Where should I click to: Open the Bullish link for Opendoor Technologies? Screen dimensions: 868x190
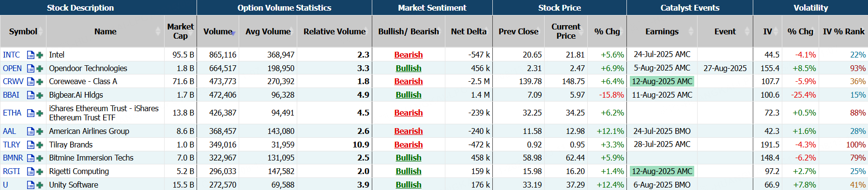(409, 69)
